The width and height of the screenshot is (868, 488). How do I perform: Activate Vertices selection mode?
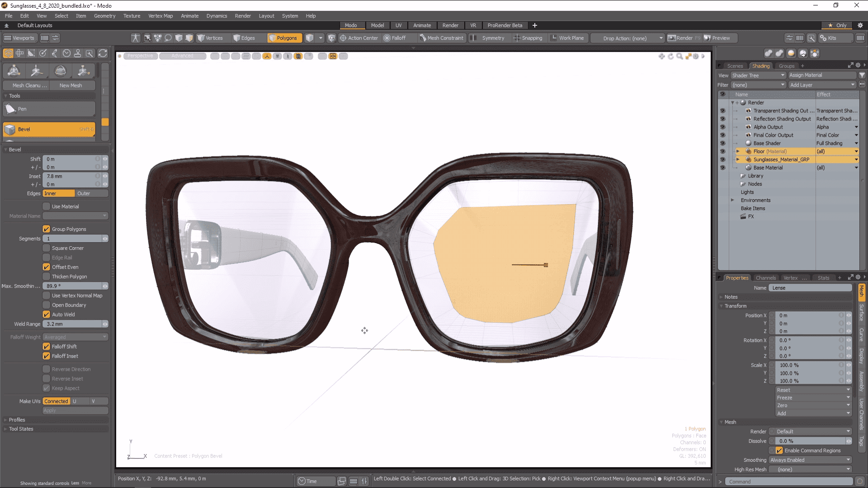pos(210,38)
